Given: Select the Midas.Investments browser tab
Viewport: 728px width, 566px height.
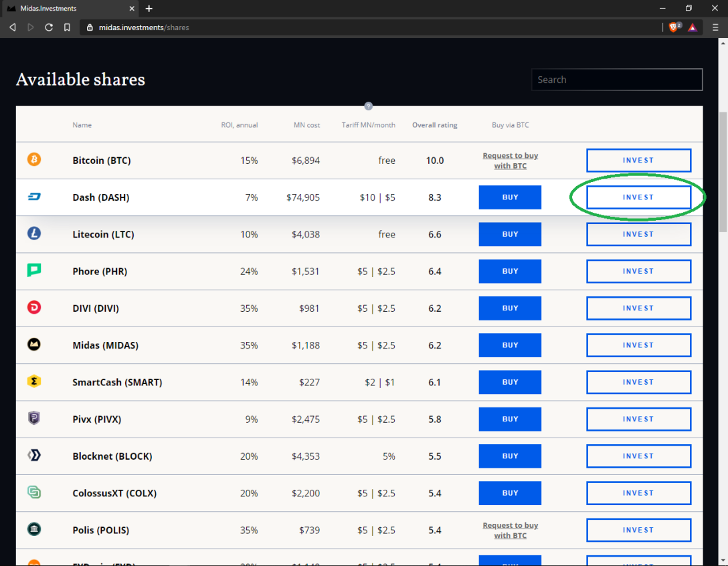Looking at the screenshot, I should click(x=70, y=8).
